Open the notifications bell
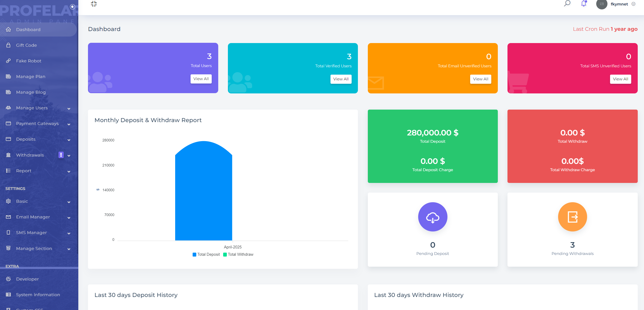 (584, 4)
